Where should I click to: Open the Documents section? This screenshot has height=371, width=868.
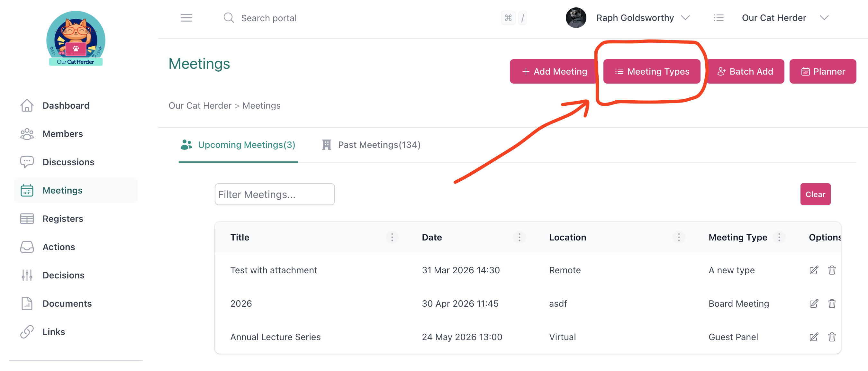coord(67,303)
